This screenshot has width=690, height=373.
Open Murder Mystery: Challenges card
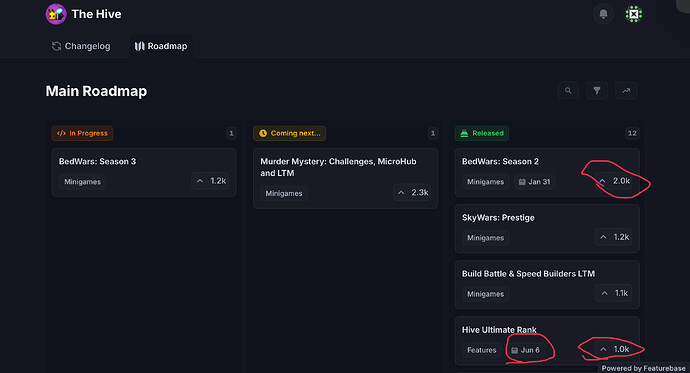click(x=345, y=178)
